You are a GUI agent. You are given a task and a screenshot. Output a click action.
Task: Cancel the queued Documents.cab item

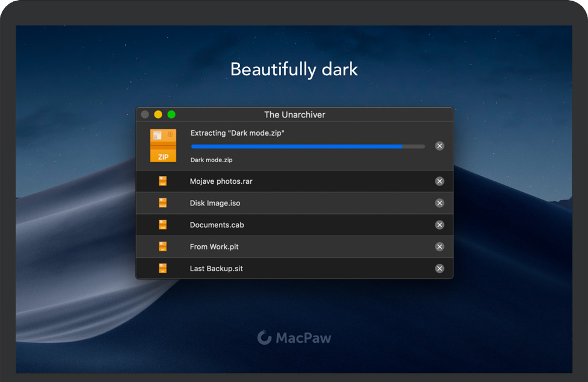(x=440, y=225)
